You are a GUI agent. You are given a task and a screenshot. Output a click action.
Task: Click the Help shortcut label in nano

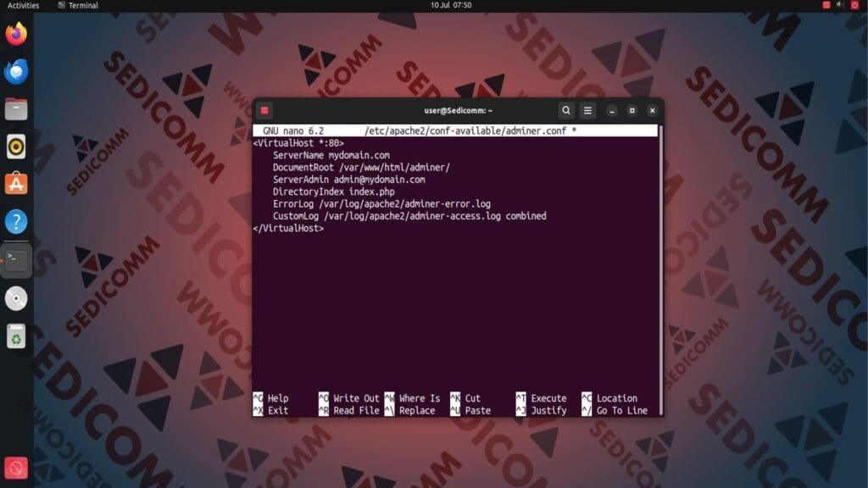pyautogui.click(x=278, y=398)
